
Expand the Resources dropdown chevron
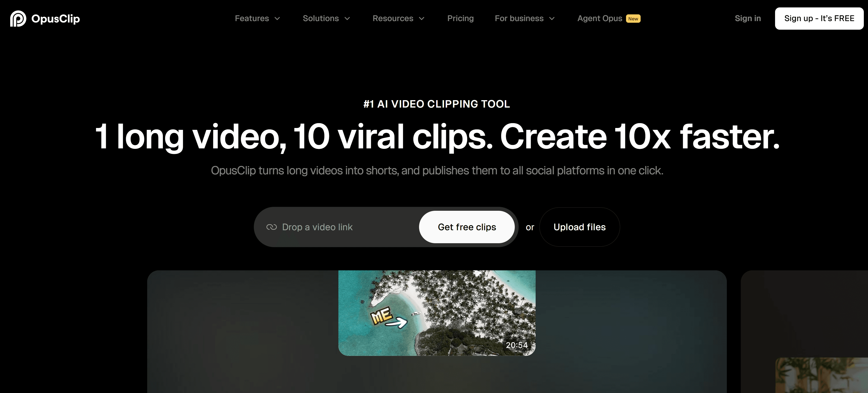[x=422, y=19]
